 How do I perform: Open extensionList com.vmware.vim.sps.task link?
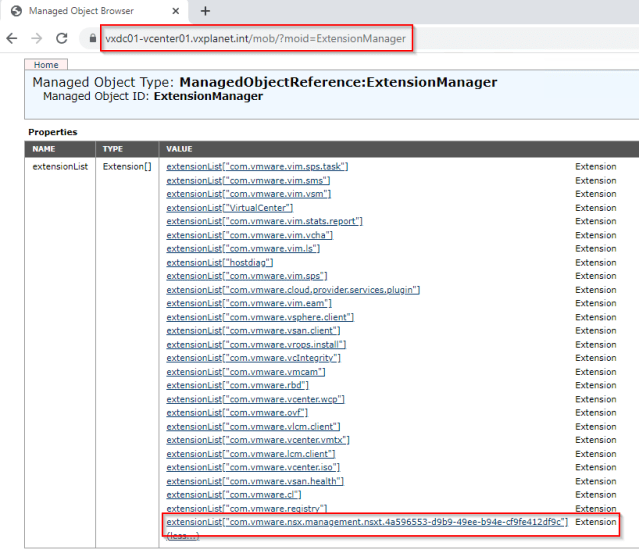pyautogui.click(x=257, y=167)
